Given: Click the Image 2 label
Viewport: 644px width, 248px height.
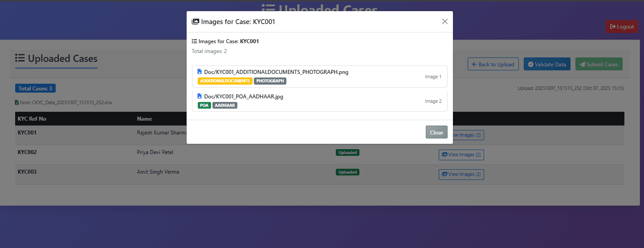Looking at the screenshot, I should coord(433,101).
